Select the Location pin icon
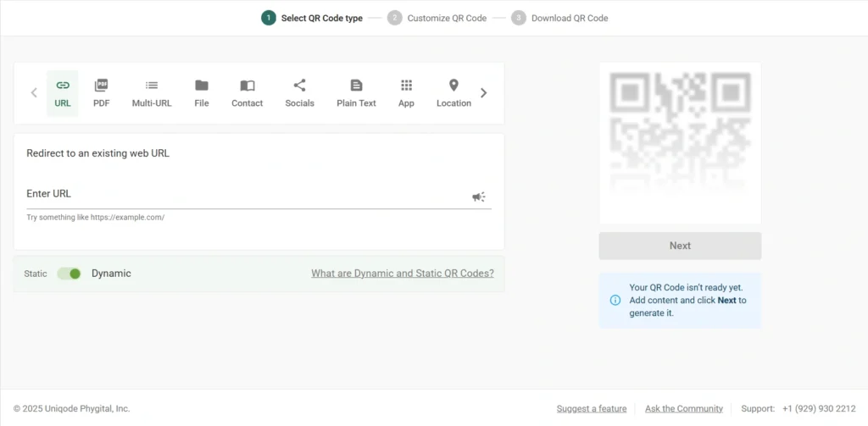The width and height of the screenshot is (868, 426). [454, 86]
